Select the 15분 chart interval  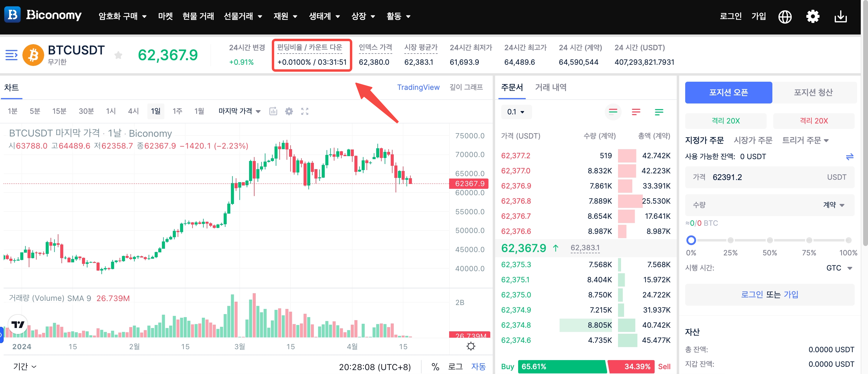point(59,111)
